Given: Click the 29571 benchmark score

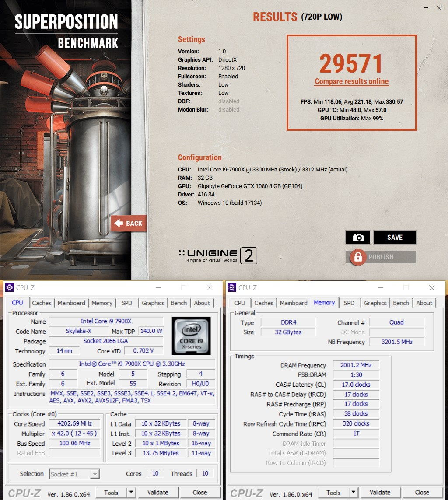Looking at the screenshot, I should 351,63.
